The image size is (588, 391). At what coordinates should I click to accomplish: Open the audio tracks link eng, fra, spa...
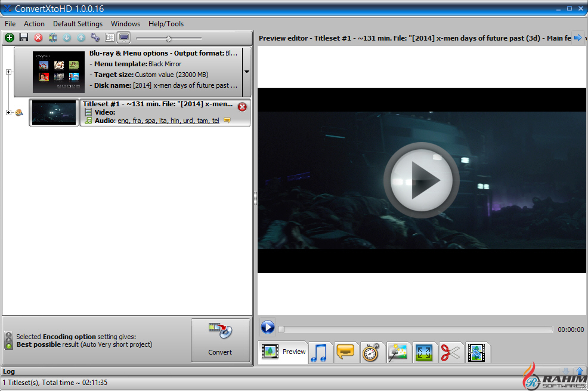(x=168, y=121)
